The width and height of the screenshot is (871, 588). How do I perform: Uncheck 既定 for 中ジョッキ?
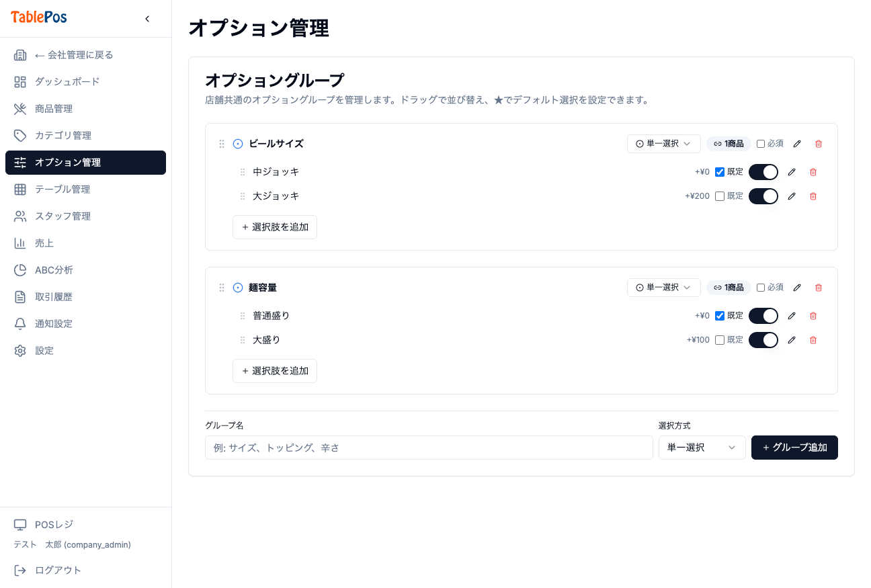[x=720, y=172]
